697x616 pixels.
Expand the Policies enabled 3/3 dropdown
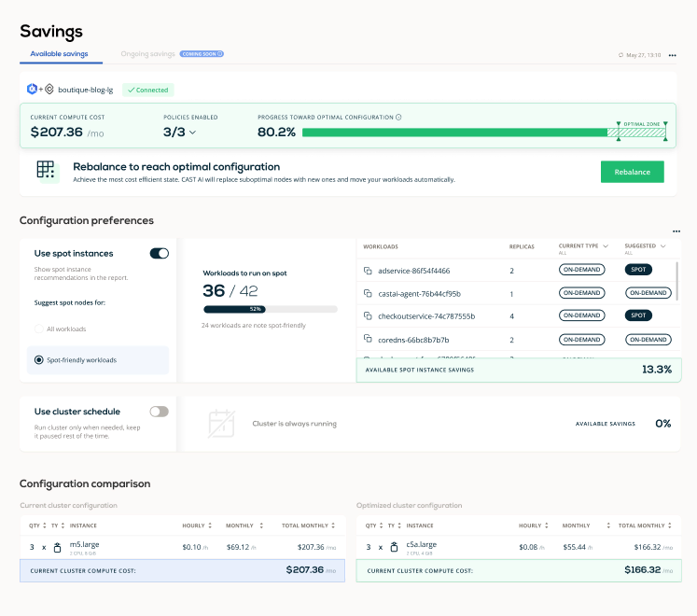(x=193, y=133)
